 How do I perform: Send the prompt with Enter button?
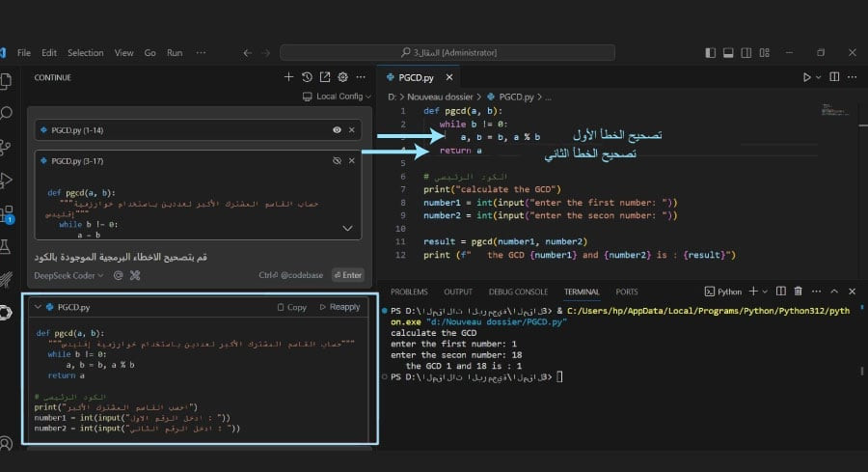[347, 275]
